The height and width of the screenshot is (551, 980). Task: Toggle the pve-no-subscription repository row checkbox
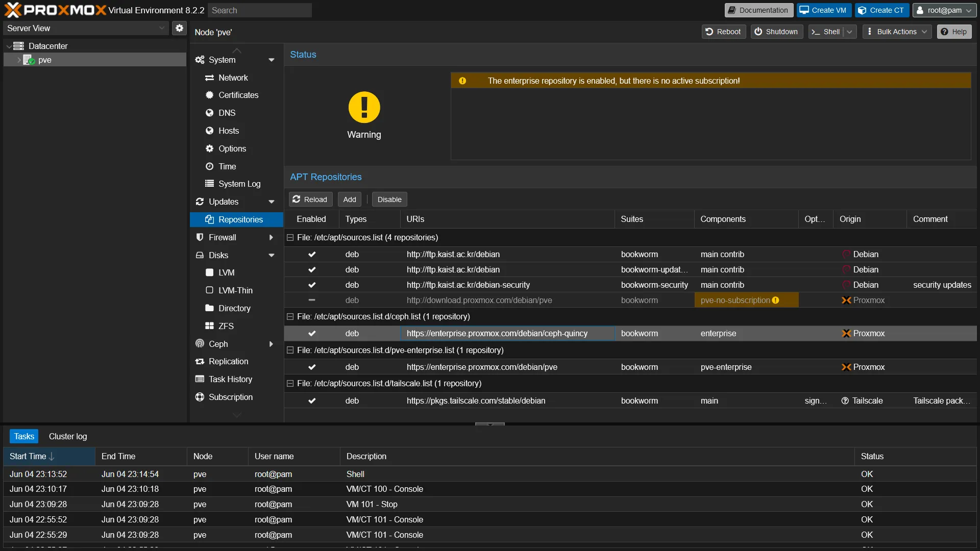coord(311,300)
